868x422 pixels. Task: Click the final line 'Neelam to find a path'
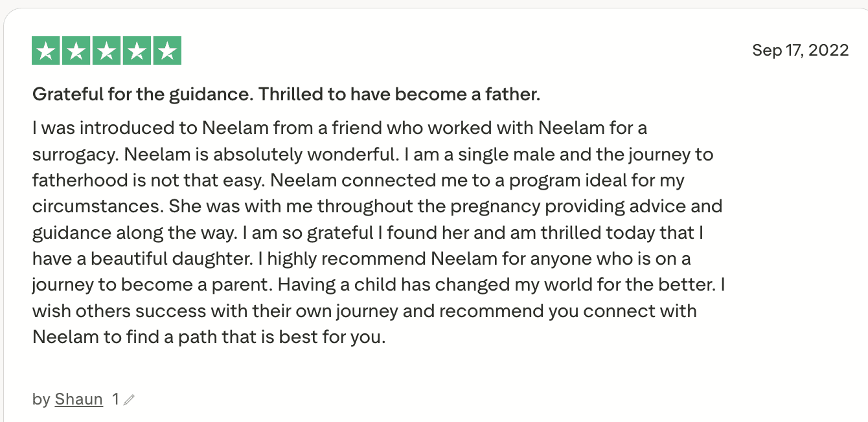pos(209,337)
